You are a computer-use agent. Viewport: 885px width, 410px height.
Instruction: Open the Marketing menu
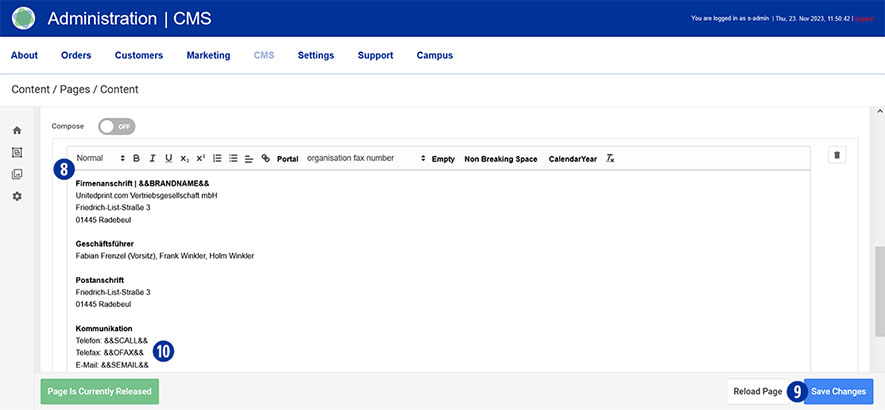tap(208, 55)
